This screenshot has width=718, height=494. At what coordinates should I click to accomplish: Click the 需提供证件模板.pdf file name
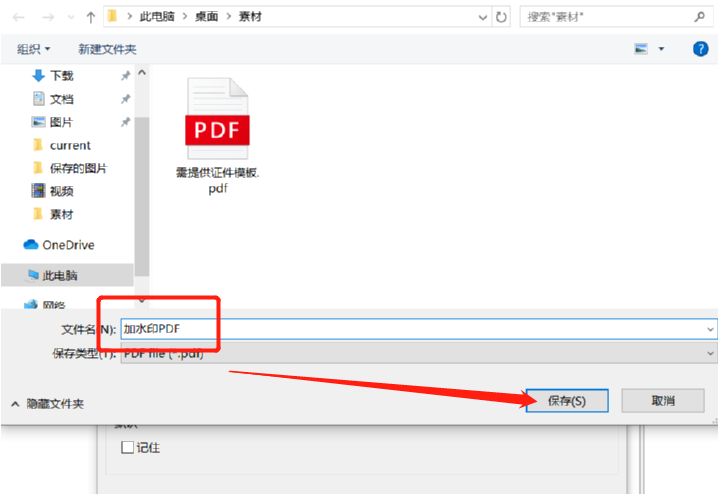218,180
